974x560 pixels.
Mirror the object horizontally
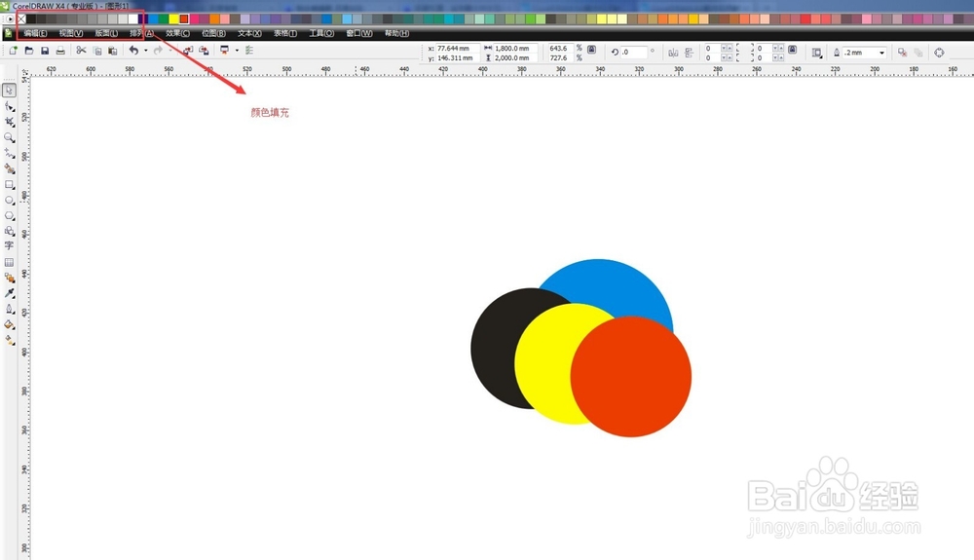[673, 53]
